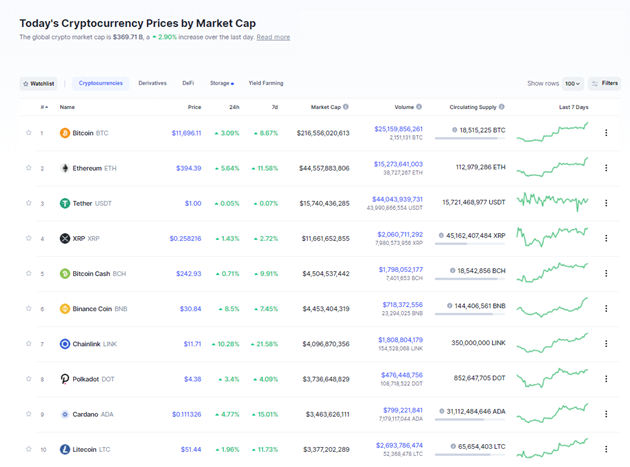Viewport: 630px width, 467px height.
Task: Star Bitcoin to add to watchlist
Action: click(x=29, y=133)
